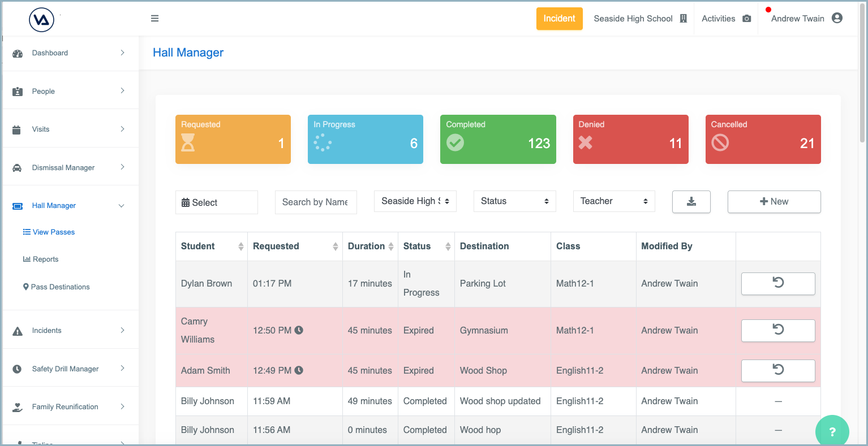The width and height of the screenshot is (868, 446).
Task: Click the In Progress summary card
Action: [366, 140]
